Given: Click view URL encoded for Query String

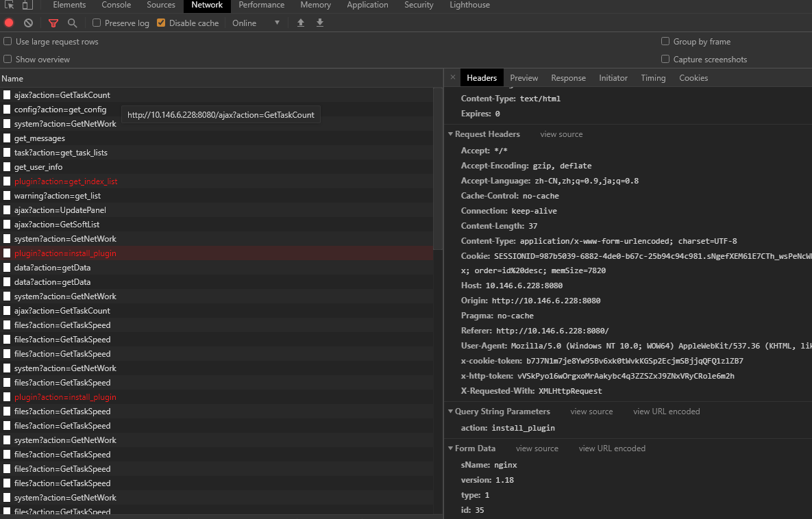Looking at the screenshot, I should [x=667, y=412].
